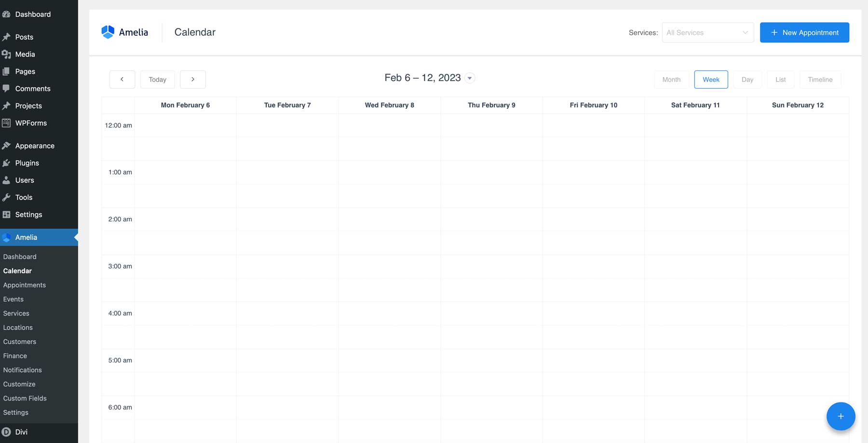Open the Appointments menu under Amelia
868x443 pixels.
pos(25,285)
